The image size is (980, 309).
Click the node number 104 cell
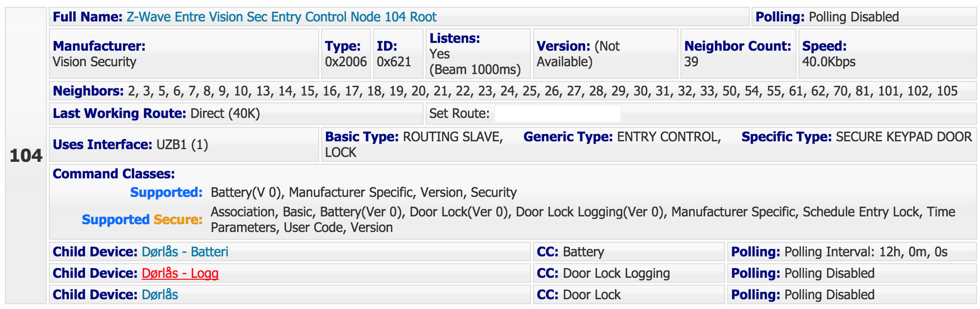[26, 155]
